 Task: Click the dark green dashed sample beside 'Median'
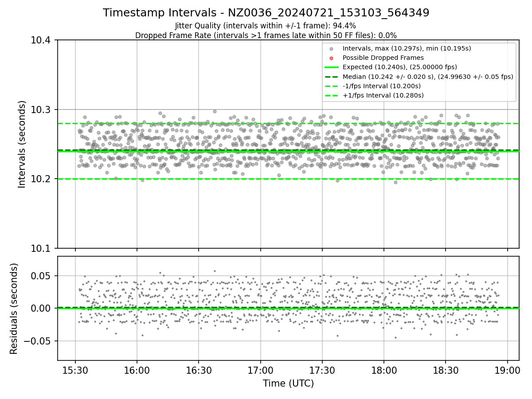click(331, 77)
